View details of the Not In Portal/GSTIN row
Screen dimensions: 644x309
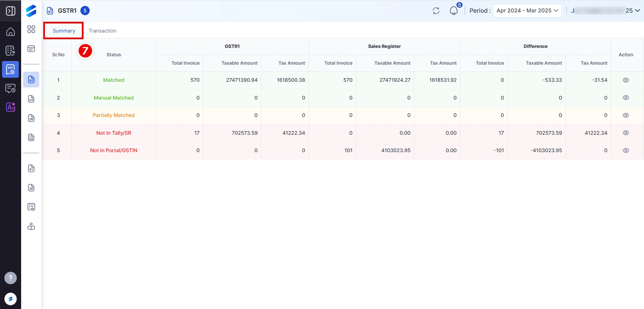tap(626, 150)
